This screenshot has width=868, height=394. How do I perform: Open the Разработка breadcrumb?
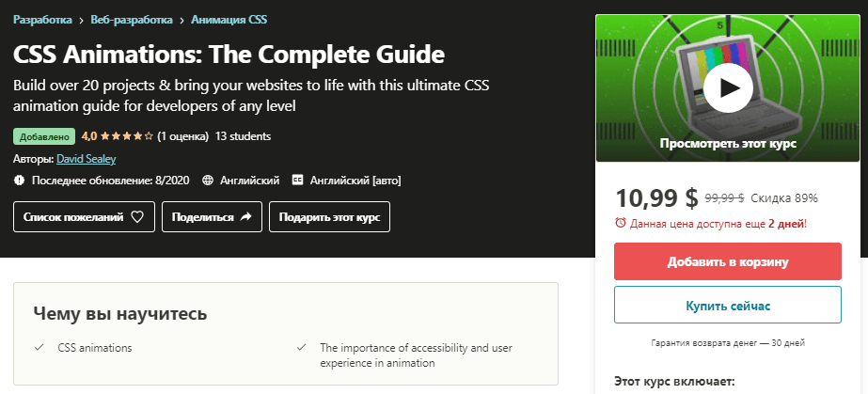point(42,20)
